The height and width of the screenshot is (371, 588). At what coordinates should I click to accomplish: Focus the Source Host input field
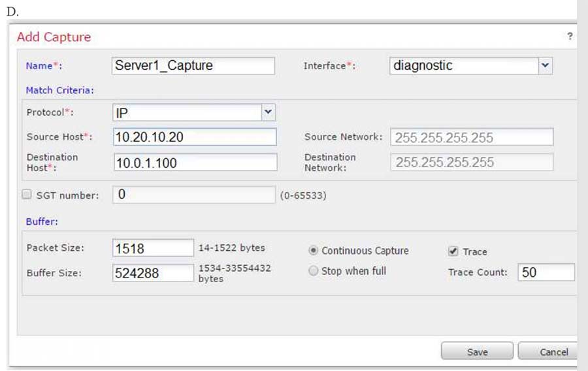coord(194,137)
